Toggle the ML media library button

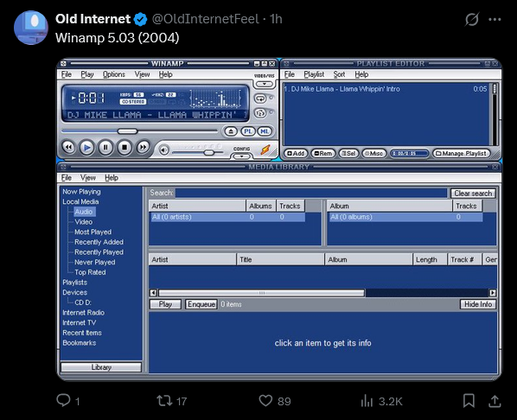pos(265,131)
